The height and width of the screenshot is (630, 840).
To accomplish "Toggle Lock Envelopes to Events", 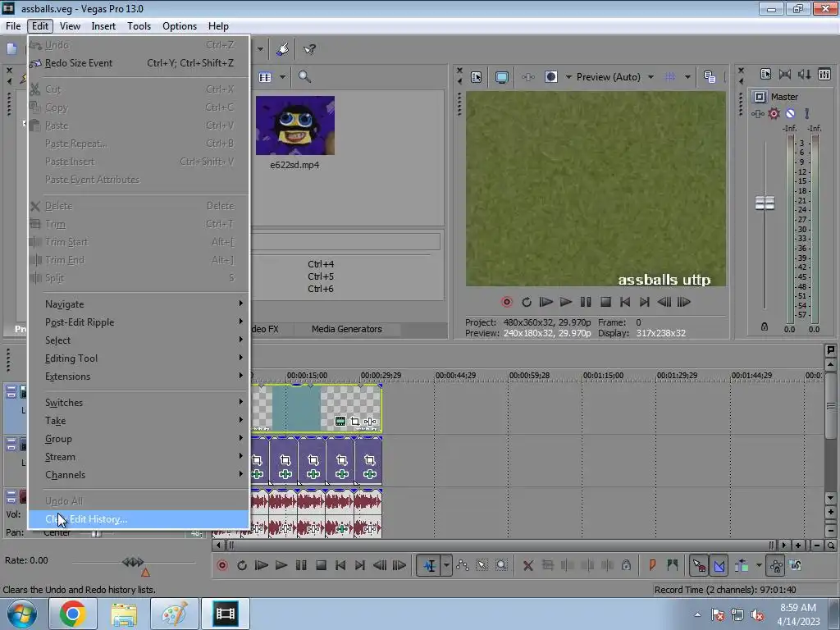I will [x=775, y=565].
